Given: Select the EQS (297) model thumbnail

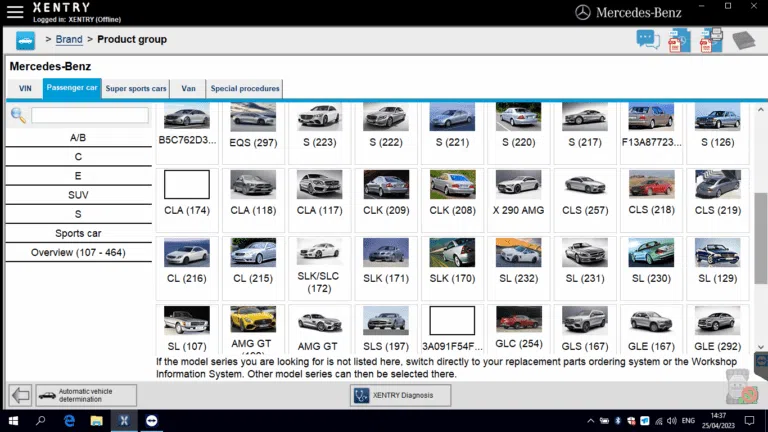Looking at the screenshot, I should coord(253,117).
